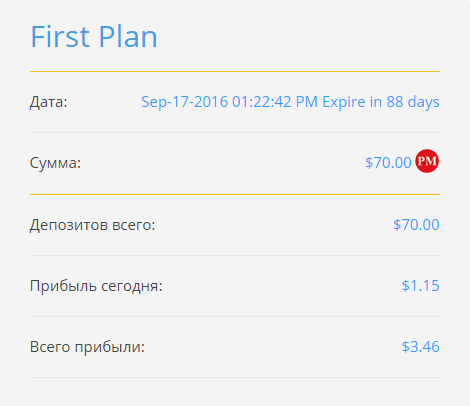Click the Прибыль сегодня label
The width and height of the screenshot is (470, 406).
click(96, 286)
